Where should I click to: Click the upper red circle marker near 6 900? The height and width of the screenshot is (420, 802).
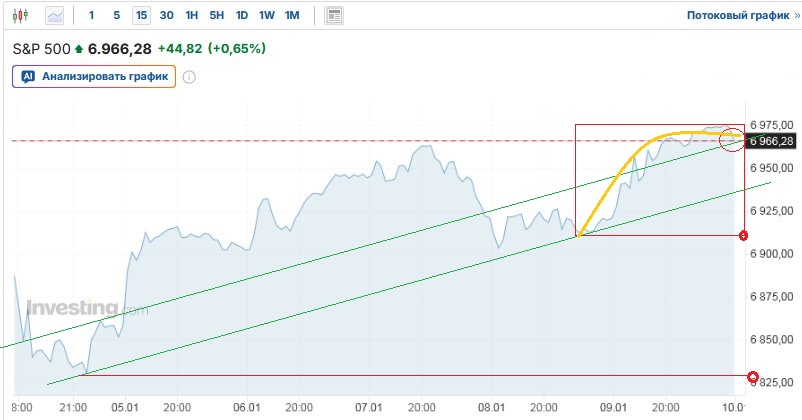pyautogui.click(x=743, y=236)
